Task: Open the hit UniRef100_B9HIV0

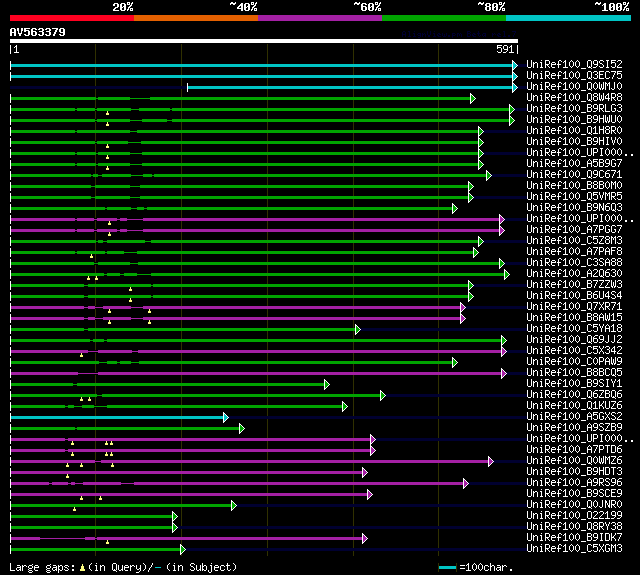Action: click(x=574, y=142)
